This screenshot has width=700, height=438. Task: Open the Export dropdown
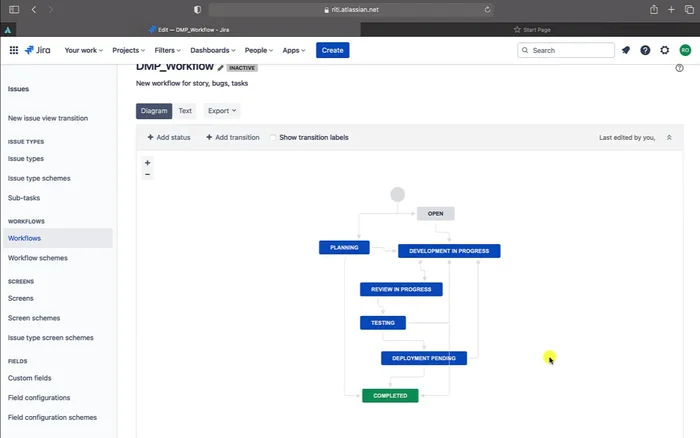(x=222, y=111)
